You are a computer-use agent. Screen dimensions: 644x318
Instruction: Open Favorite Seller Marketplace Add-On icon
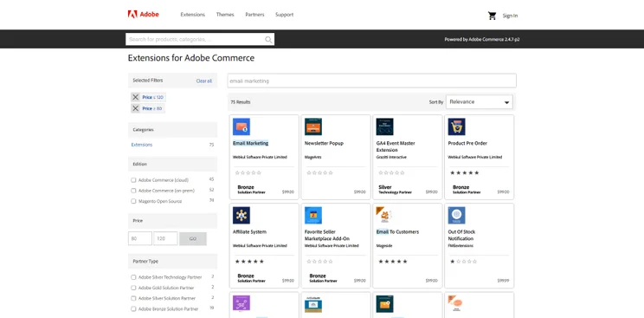click(313, 215)
